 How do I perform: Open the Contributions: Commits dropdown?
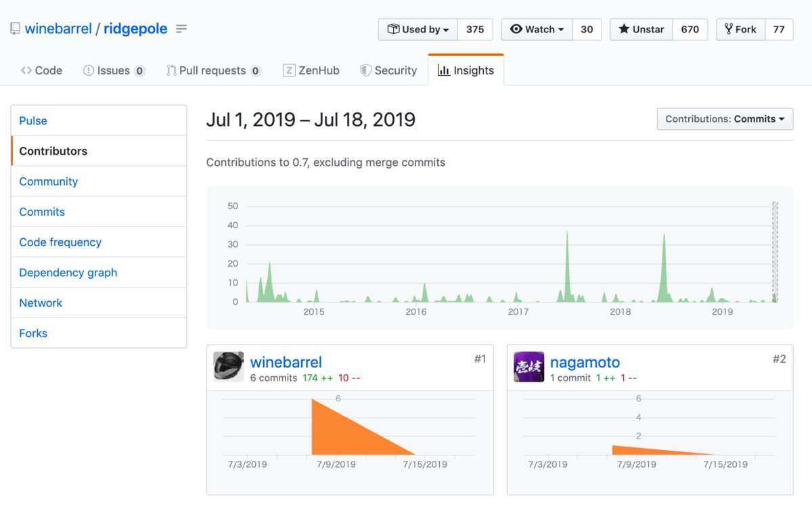tap(725, 118)
